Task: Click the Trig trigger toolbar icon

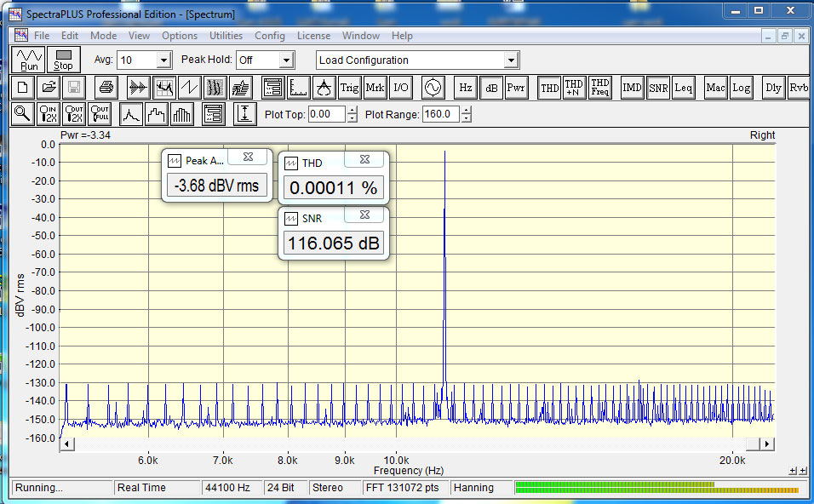Action: coord(350,87)
